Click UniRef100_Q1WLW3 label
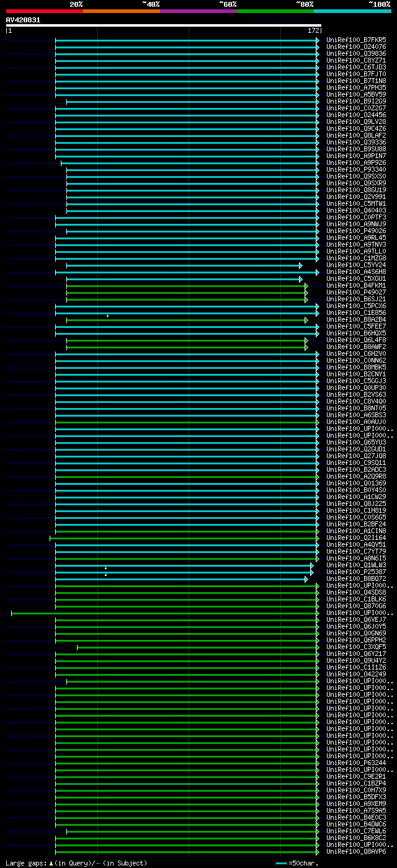Viewport: 397px width, 868px height. tap(356, 565)
